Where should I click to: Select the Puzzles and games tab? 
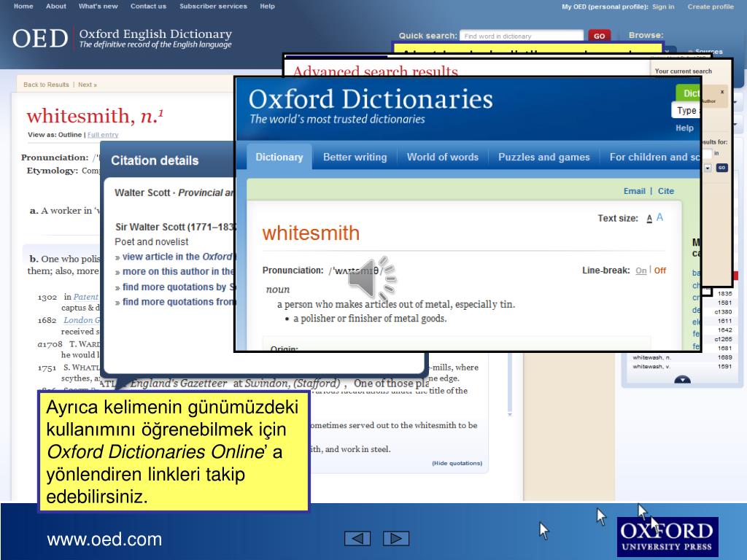tap(544, 157)
